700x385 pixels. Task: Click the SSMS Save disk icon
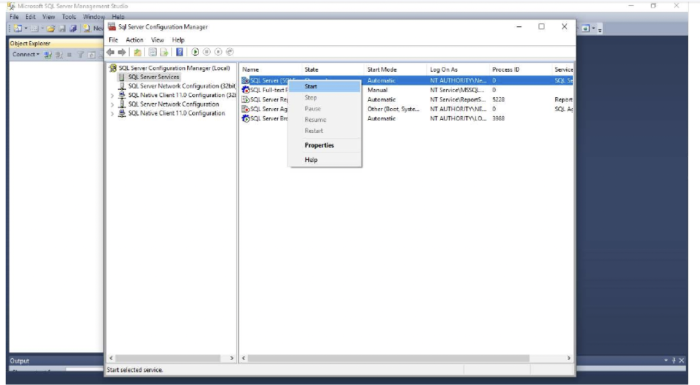pos(62,29)
